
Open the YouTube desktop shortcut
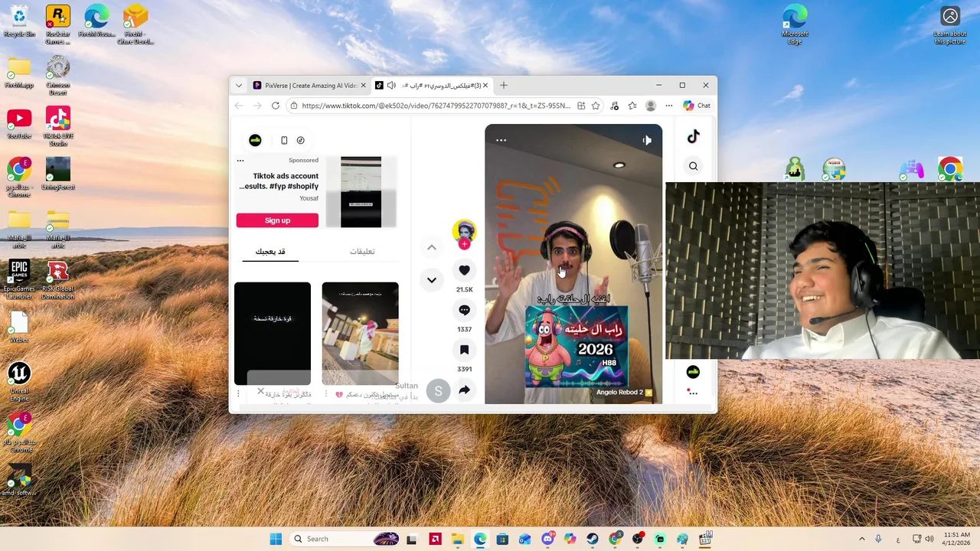pyautogui.click(x=19, y=123)
